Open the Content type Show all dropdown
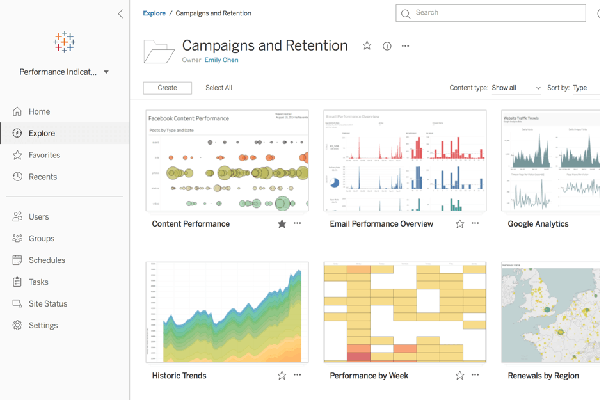This screenshot has width=600, height=400. (516, 88)
